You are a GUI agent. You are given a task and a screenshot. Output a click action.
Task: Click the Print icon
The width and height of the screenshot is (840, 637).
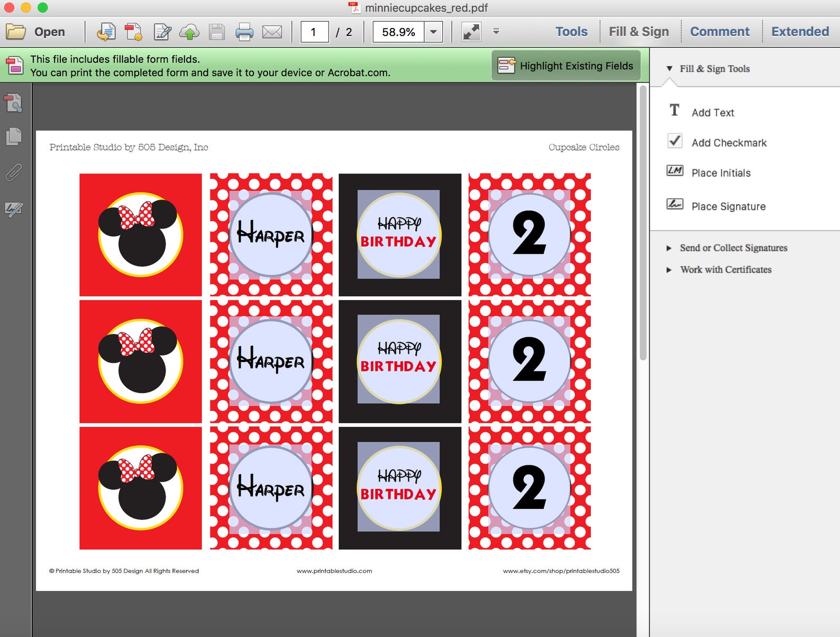(x=244, y=32)
